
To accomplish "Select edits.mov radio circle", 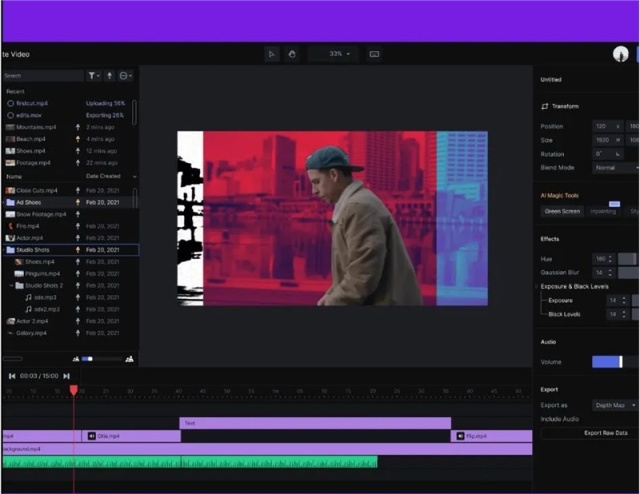I will pos(11,115).
